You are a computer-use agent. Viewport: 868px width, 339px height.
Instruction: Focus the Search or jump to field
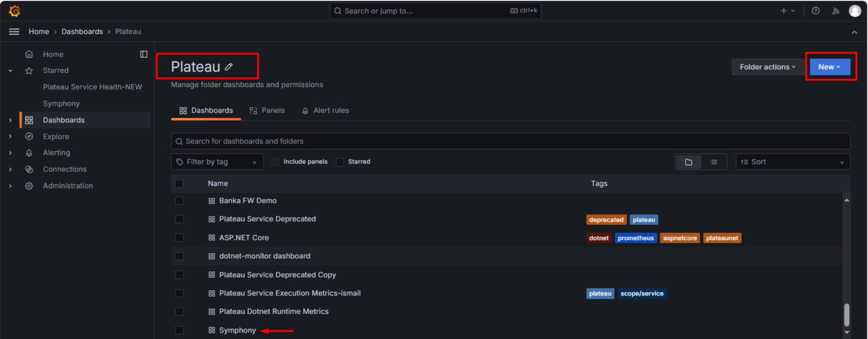click(x=435, y=11)
